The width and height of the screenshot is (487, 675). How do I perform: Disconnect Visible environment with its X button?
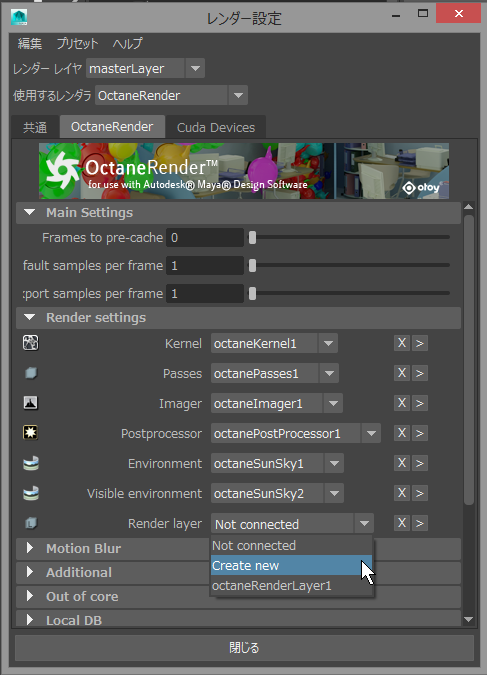[402, 493]
